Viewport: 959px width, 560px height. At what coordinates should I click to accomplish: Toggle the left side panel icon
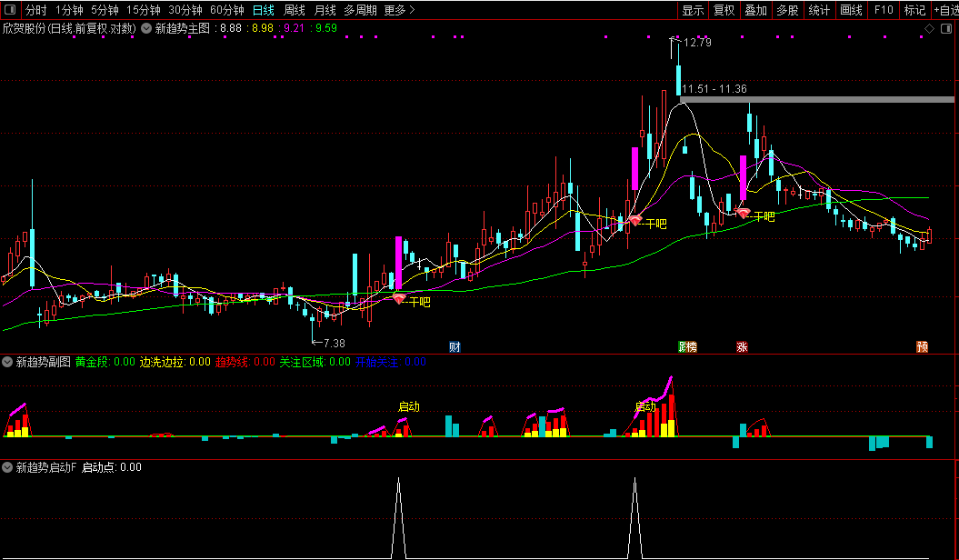(x=10, y=10)
